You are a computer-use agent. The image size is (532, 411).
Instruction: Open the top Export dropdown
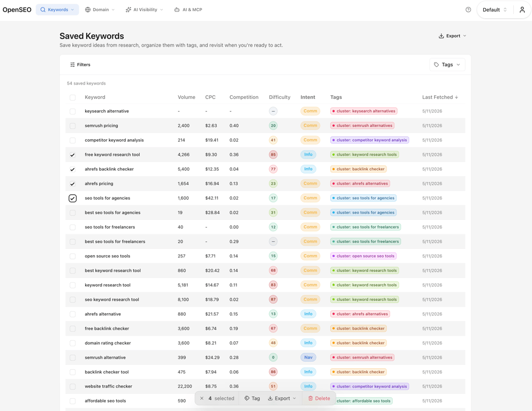pos(453,36)
